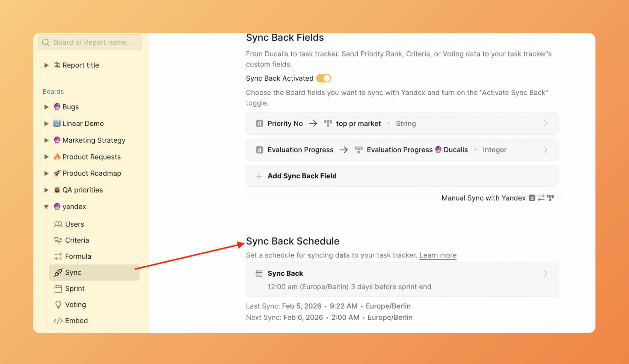The height and width of the screenshot is (364, 629).
Task: Toggle the Sync Back Activated switch
Action: tap(323, 78)
